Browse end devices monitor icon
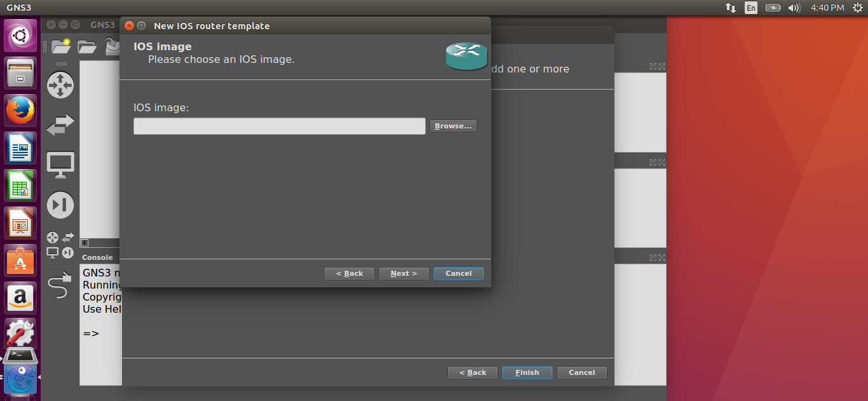This screenshot has width=868, height=401. point(60,165)
